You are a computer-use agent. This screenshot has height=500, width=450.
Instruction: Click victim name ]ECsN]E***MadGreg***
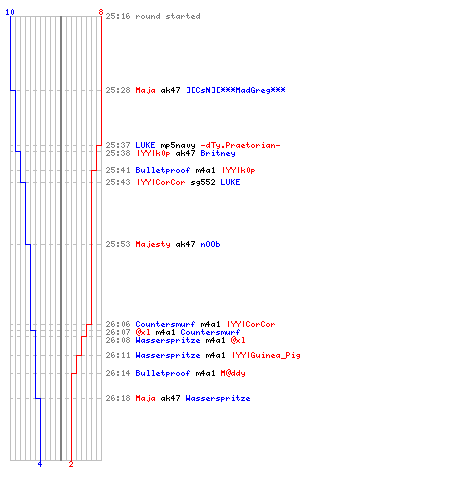pyautogui.click(x=236, y=90)
